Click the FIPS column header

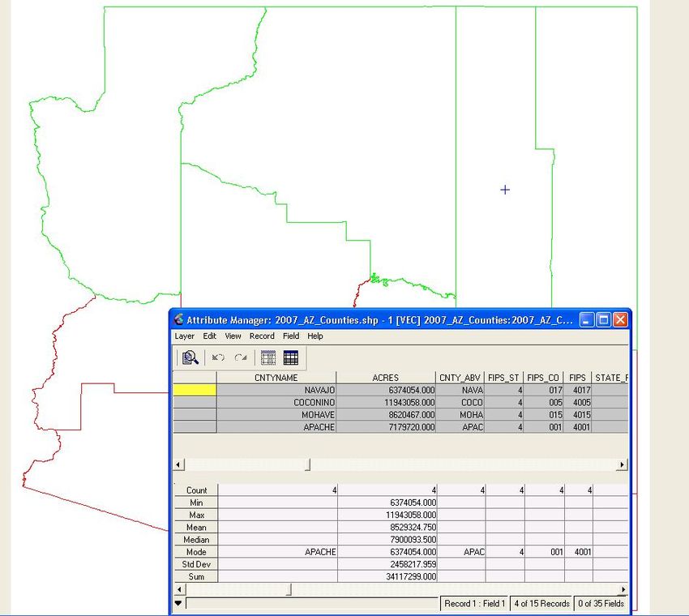(x=577, y=378)
